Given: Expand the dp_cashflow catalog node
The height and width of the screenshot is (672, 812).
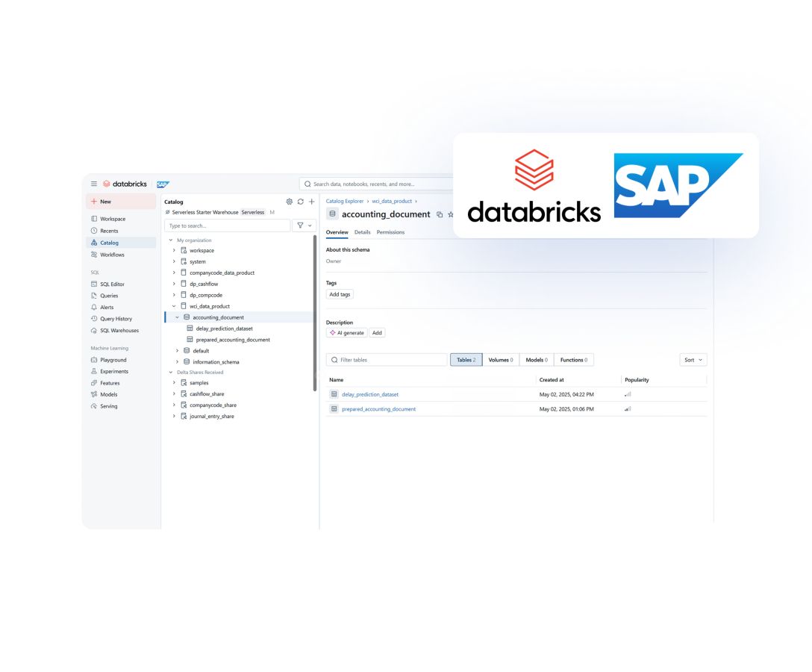Looking at the screenshot, I should pos(174,284).
